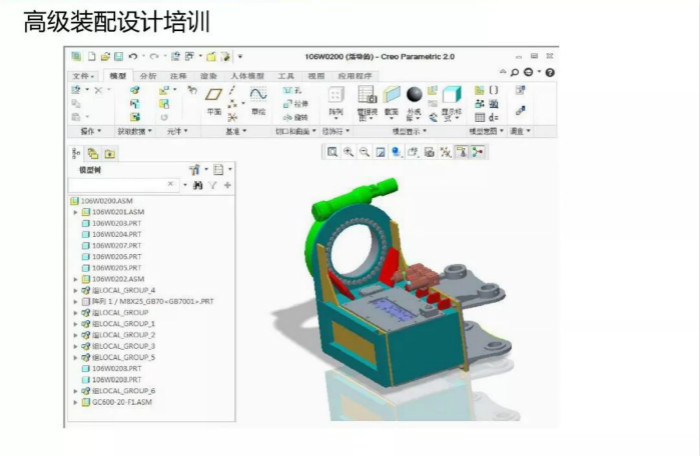The height and width of the screenshot is (456, 700).
Task: Toggle annotation display in graphics toolbar
Action: (x=462, y=152)
